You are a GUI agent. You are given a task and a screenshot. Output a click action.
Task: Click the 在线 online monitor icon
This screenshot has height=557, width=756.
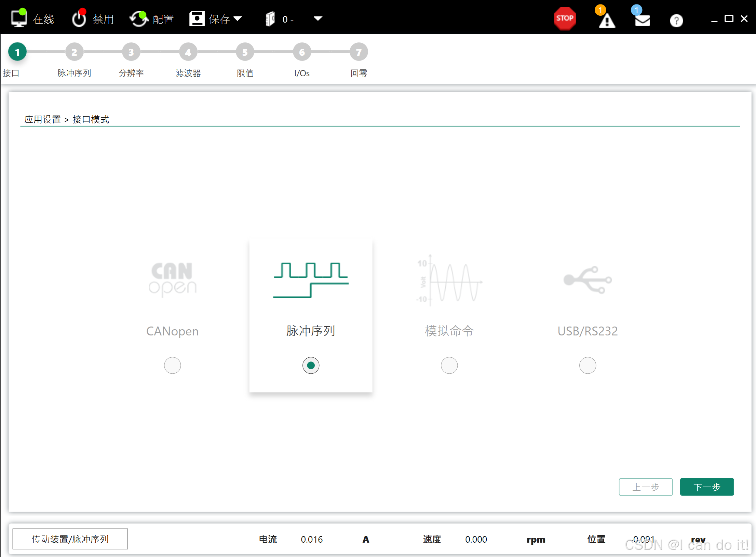[19, 18]
